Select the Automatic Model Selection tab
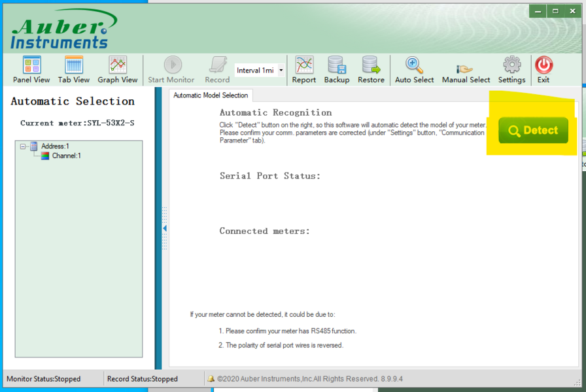586x392 pixels. coord(211,95)
